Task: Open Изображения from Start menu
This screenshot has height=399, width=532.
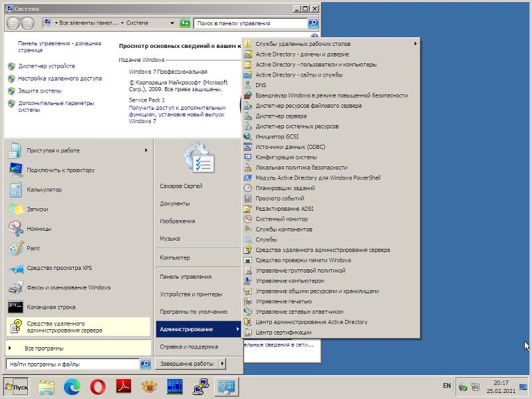Action: (198, 221)
